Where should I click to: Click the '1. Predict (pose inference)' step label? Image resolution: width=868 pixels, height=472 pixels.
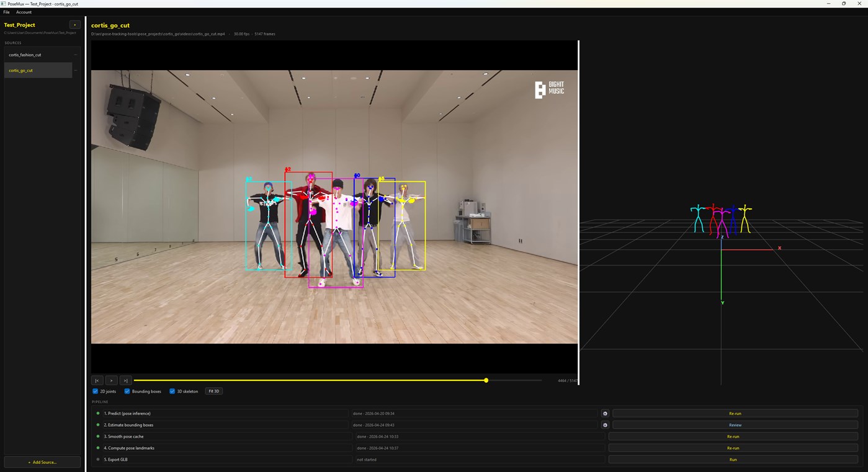(x=127, y=413)
